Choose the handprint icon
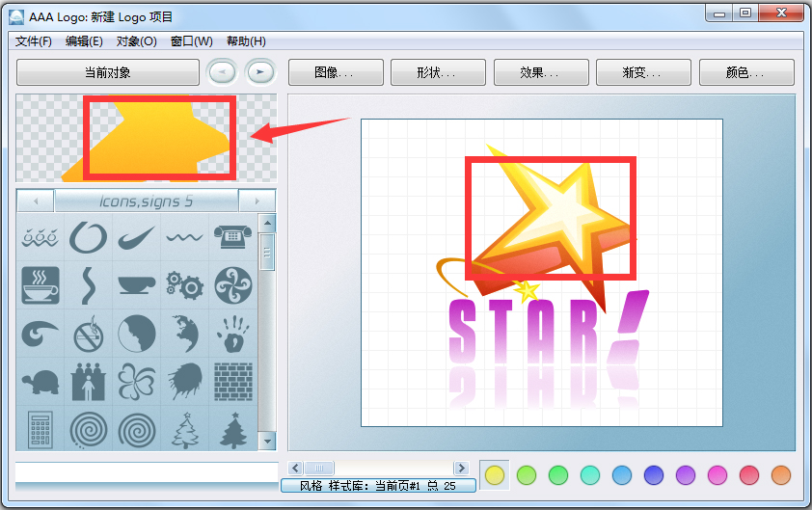The image size is (812, 510). [231, 334]
